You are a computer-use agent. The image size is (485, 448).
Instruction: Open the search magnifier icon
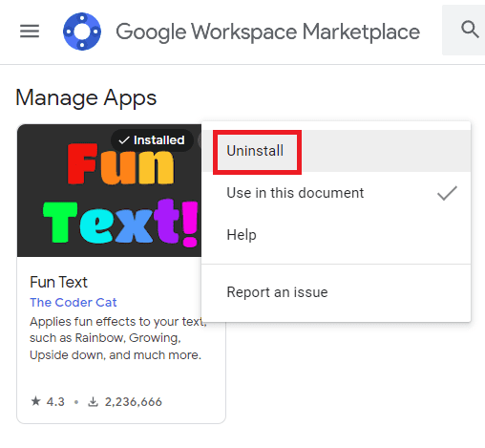[x=470, y=30]
